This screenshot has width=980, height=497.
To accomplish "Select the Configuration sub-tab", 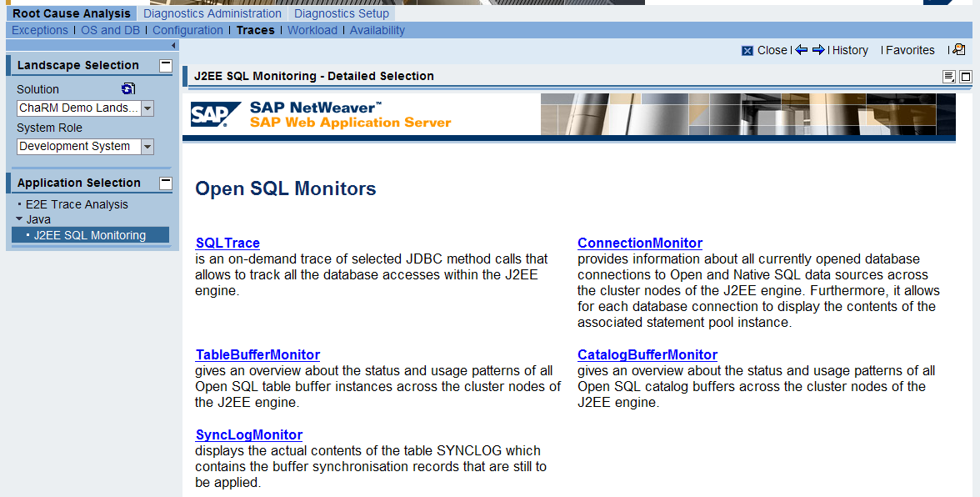I will (187, 30).
